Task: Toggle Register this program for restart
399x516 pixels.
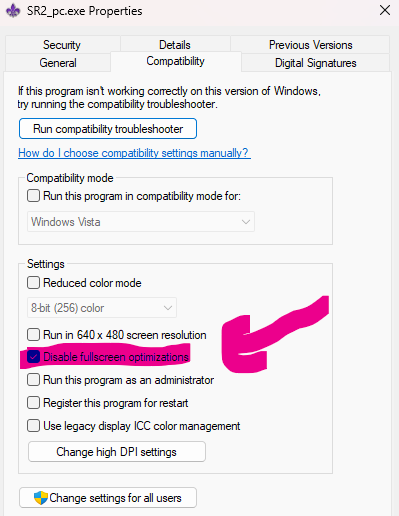Action: point(33,403)
